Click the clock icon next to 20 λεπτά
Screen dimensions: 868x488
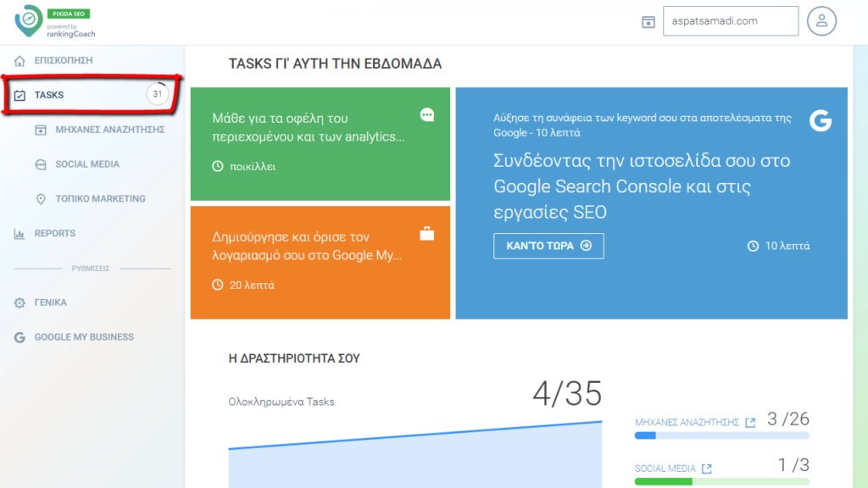click(x=218, y=285)
